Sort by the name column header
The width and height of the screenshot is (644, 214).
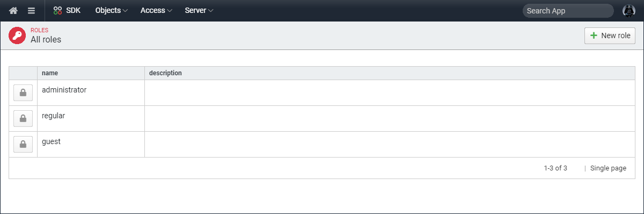pos(50,73)
